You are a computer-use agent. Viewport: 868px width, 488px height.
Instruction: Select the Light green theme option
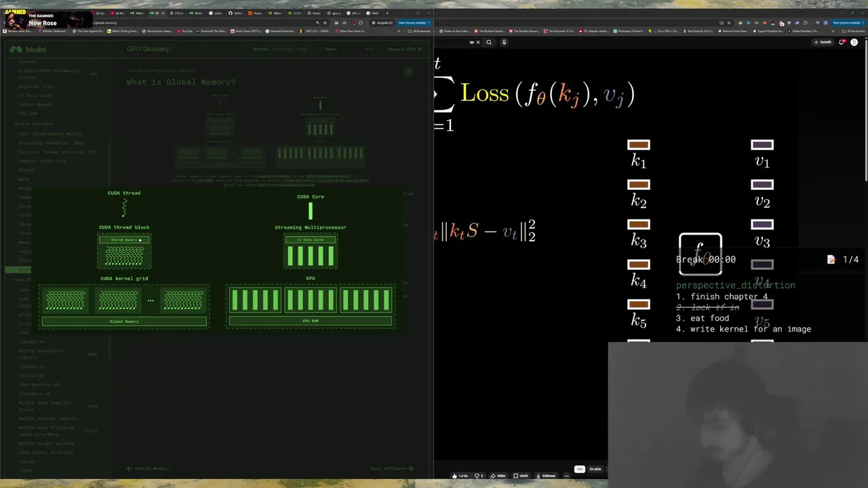tap(282, 49)
